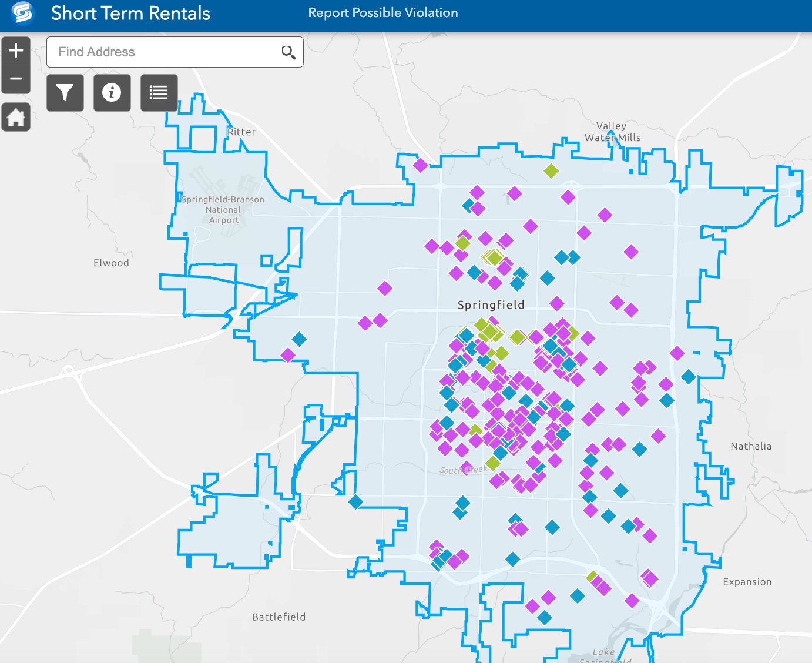Select the westernmost blue diamond marker
The height and width of the screenshot is (663, 812).
click(x=299, y=339)
